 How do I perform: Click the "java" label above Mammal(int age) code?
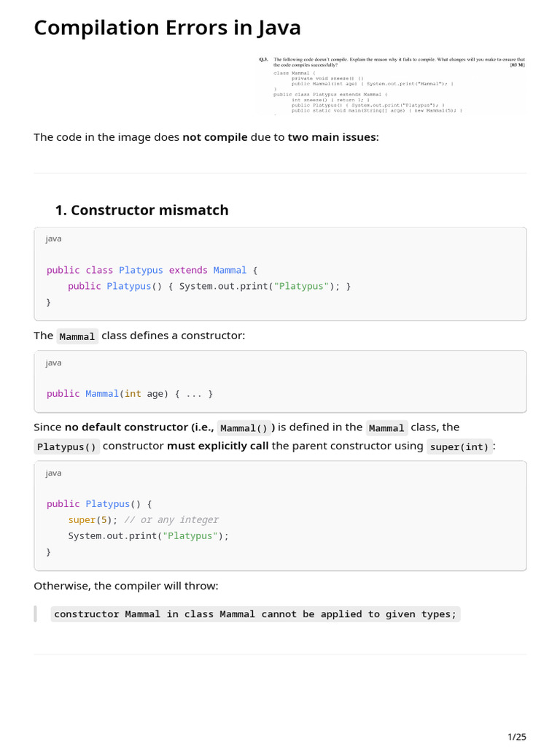pyautogui.click(x=53, y=363)
